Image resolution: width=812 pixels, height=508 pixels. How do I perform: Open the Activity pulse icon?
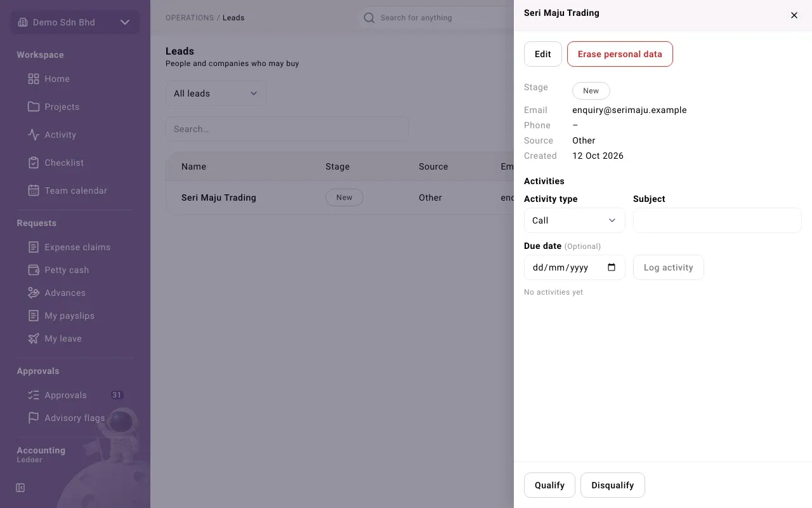(34, 135)
